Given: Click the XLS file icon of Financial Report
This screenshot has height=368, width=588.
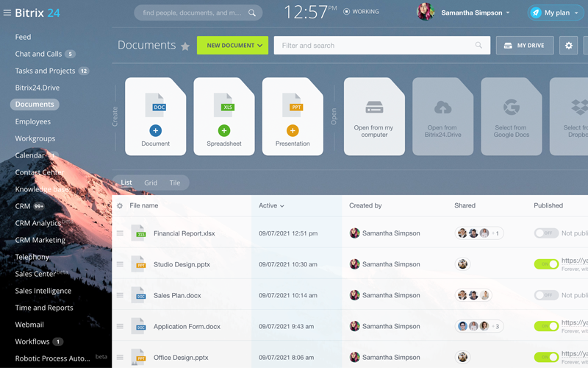Looking at the screenshot, I should (x=139, y=233).
